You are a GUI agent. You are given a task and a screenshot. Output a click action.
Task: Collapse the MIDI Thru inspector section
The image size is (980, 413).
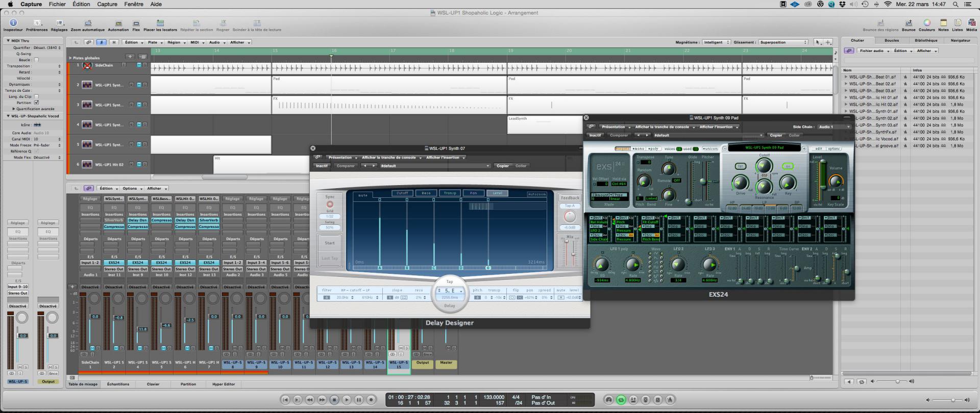pyautogui.click(x=8, y=40)
